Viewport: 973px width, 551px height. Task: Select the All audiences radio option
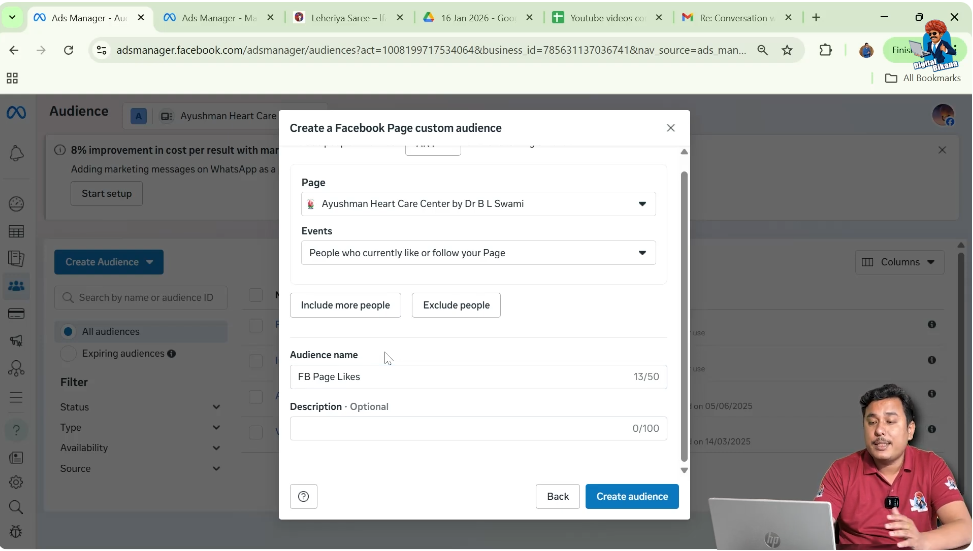click(68, 331)
